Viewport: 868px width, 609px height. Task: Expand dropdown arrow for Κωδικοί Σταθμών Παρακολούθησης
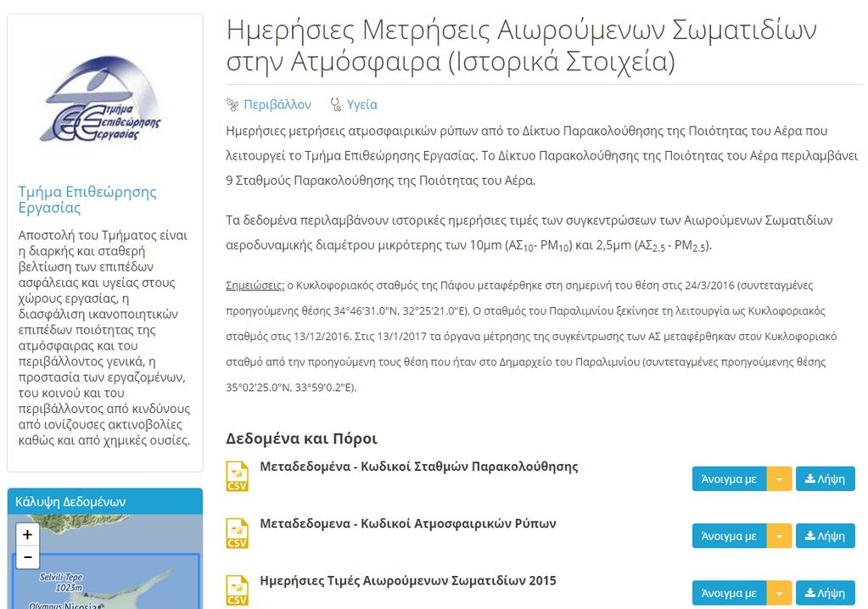click(780, 479)
